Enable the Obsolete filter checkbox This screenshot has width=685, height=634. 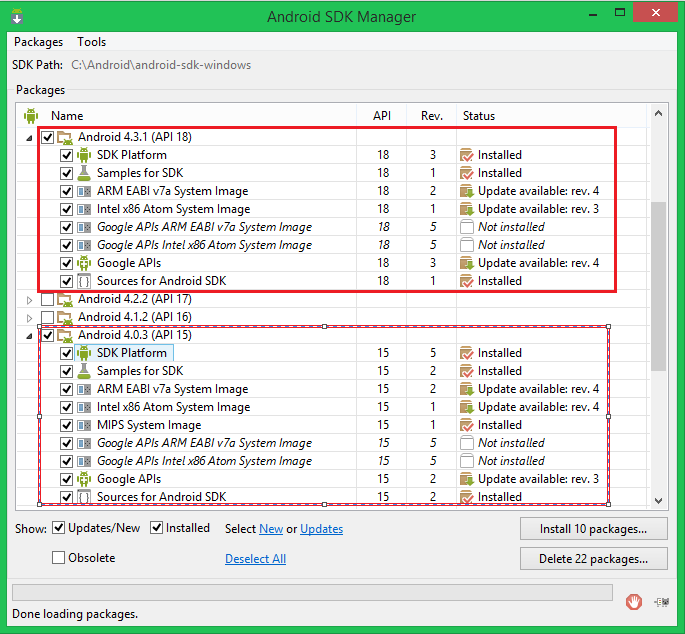click(x=58, y=558)
